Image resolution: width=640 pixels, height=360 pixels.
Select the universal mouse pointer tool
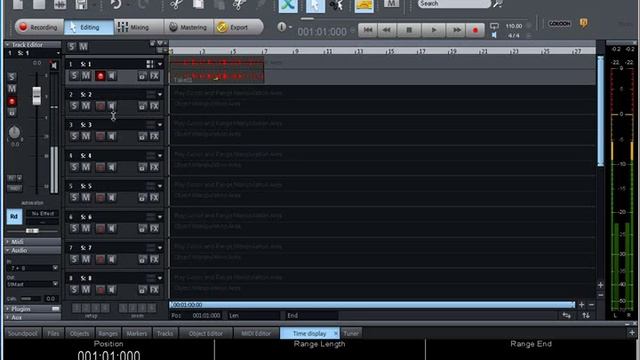(x=315, y=6)
